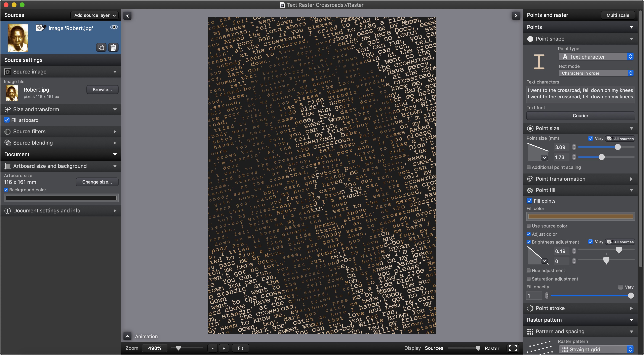Click the Browse... button for the image file
The height and width of the screenshot is (355, 644).
pos(102,89)
